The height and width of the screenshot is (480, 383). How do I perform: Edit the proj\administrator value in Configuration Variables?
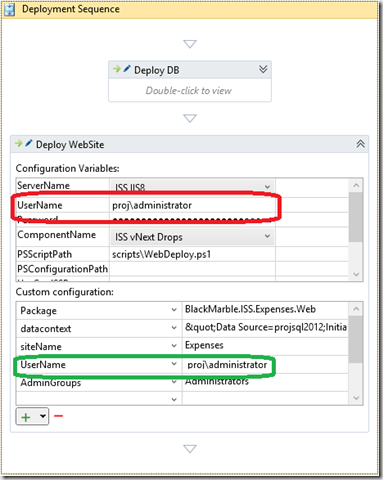point(192,205)
